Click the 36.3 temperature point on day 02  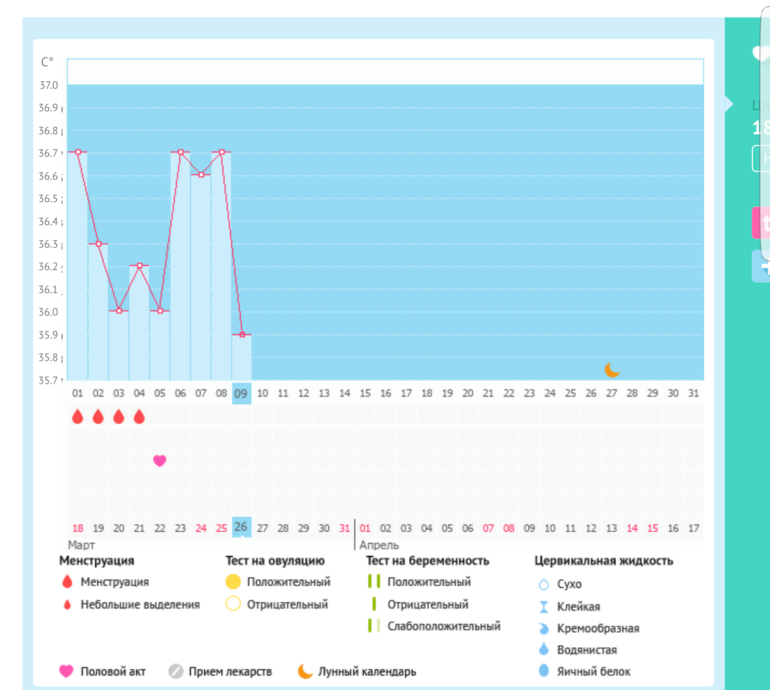tap(98, 244)
